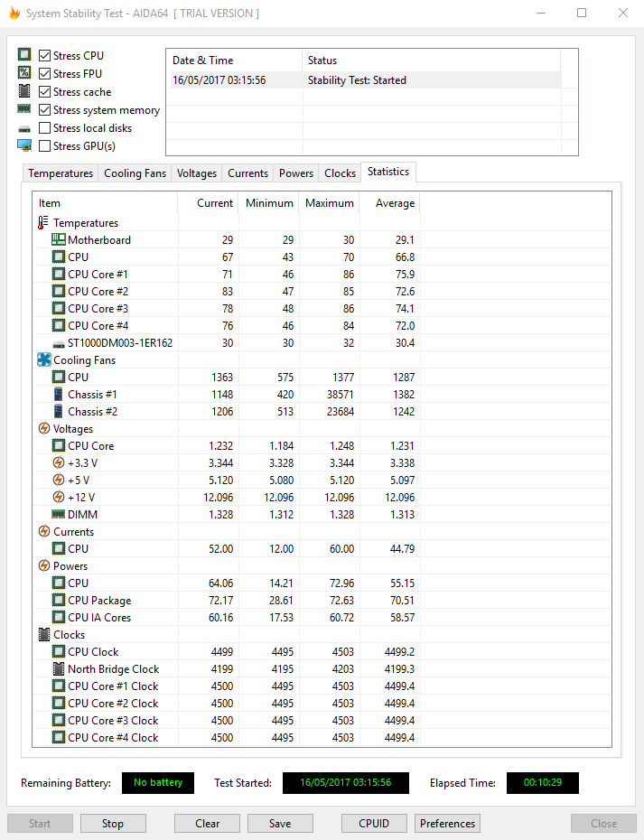The height and width of the screenshot is (840, 644).
Task: Open Preferences
Action: (x=447, y=824)
